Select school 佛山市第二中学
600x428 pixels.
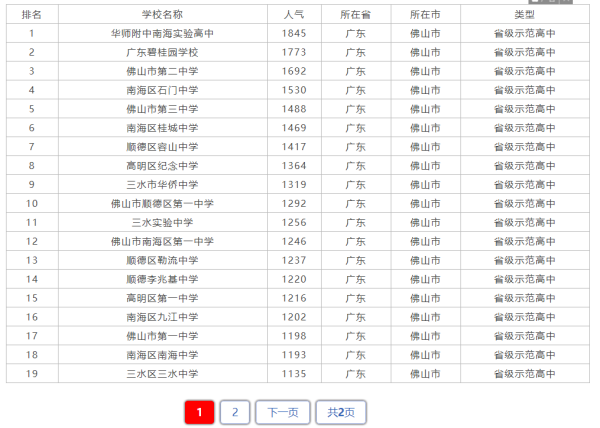point(162,71)
